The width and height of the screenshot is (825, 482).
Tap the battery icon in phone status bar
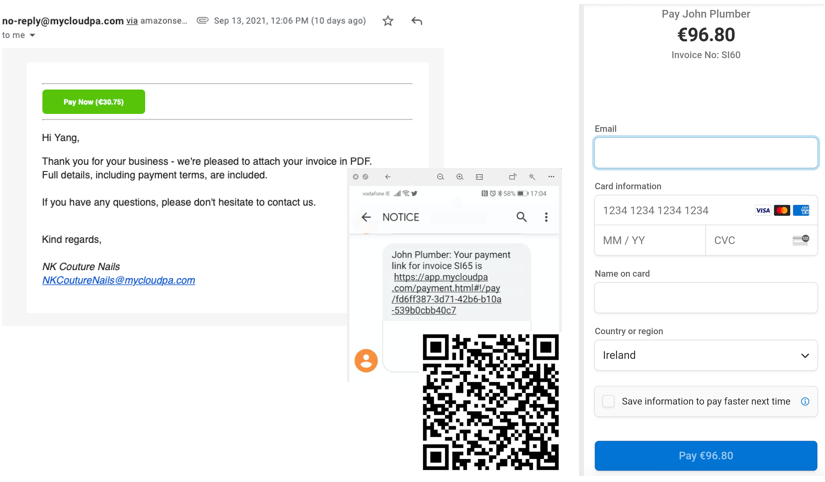(x=522, y=194)
